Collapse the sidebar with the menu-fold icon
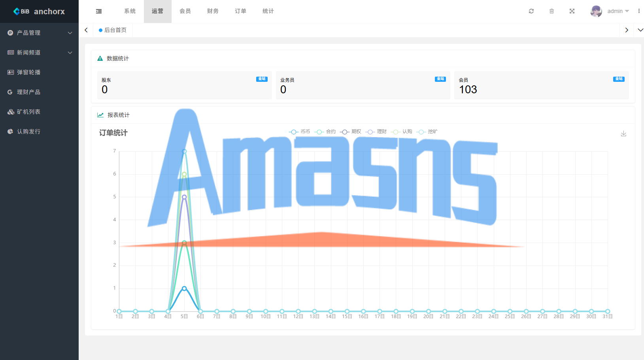The width and height of the screenshot is (644, 360). click(99, 11)
